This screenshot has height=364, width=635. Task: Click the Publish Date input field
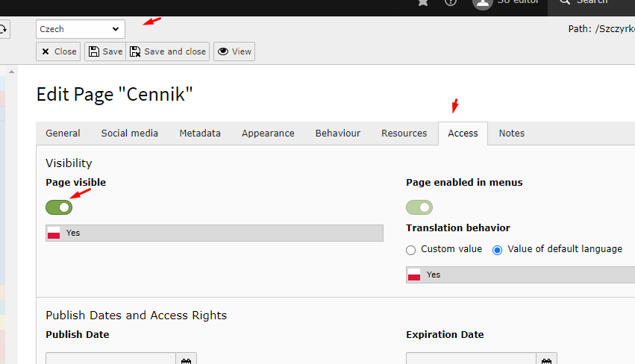coord(110,360)
